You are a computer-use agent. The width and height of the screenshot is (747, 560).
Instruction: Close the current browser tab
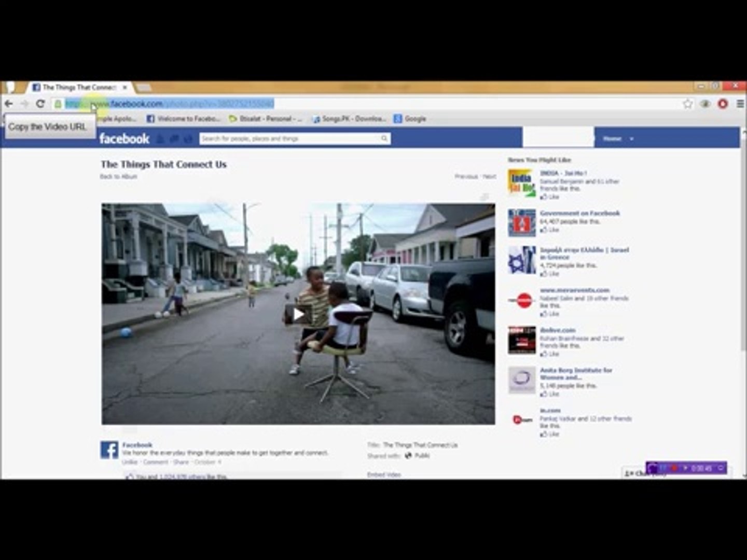125,87
